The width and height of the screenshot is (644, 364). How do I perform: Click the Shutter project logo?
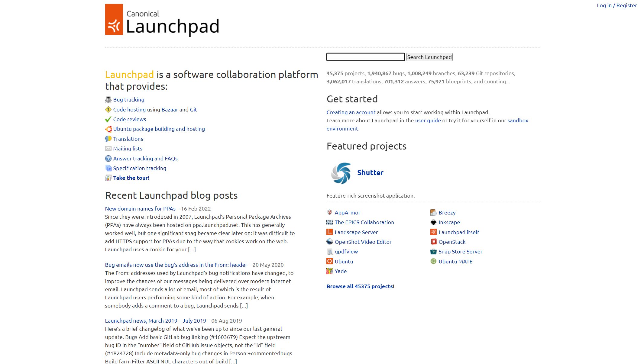(x=341, y=173)
